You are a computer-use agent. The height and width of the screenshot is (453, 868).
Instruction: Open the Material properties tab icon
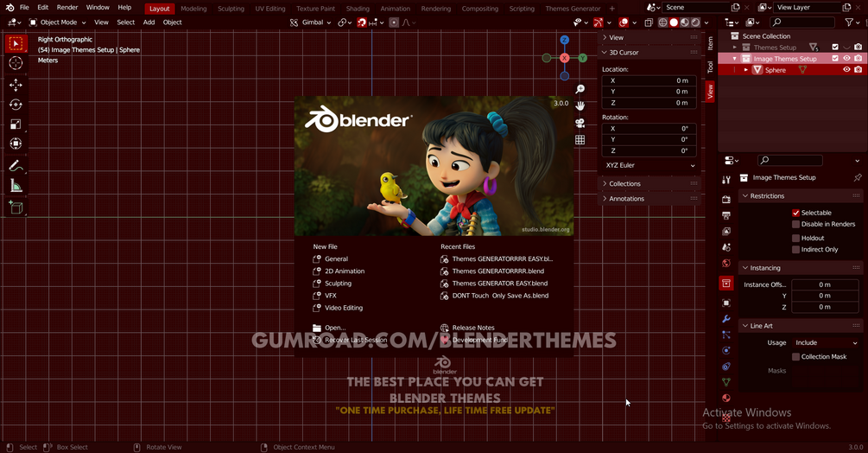tap(726, 398)
